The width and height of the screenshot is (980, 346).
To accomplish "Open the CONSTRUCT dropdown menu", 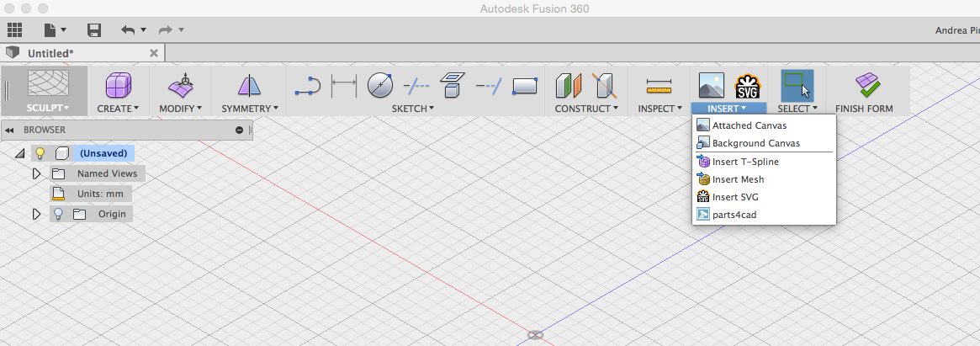I will tap(586, 109).
